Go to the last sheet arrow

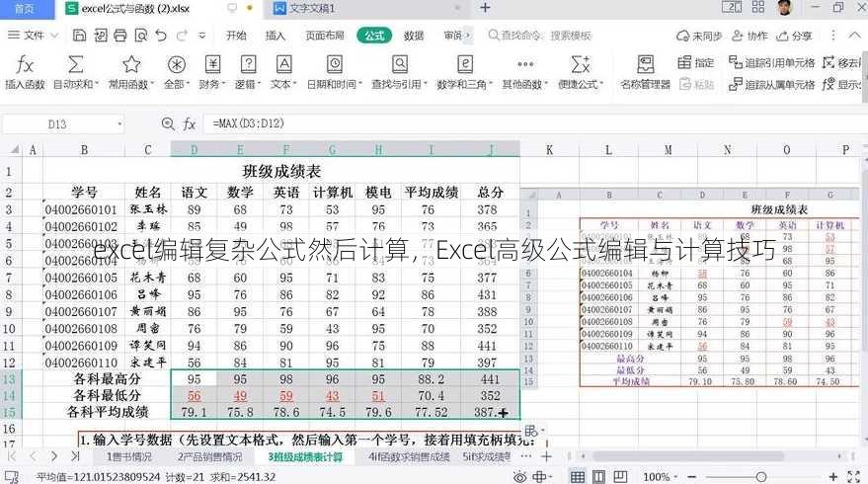(75, 456)
